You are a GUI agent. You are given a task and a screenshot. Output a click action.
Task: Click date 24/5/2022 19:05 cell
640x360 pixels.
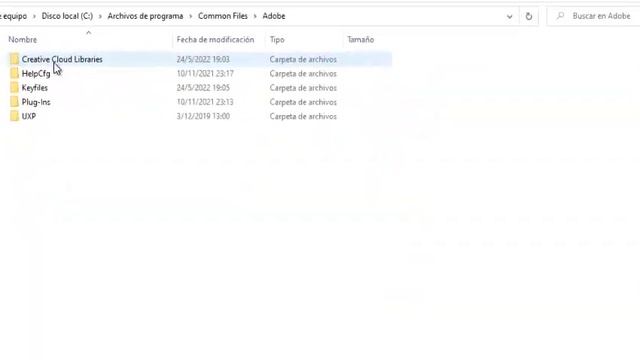coord(203,88)
